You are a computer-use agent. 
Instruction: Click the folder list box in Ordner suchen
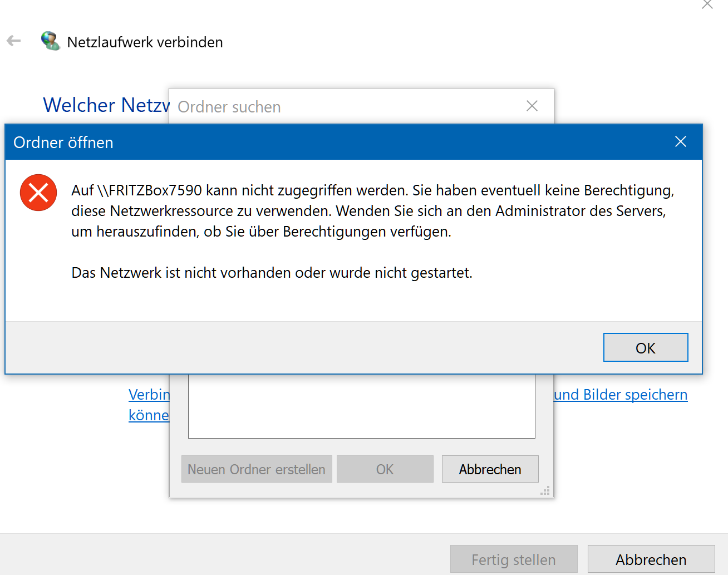pyautogui.click(x=362, y=406)
